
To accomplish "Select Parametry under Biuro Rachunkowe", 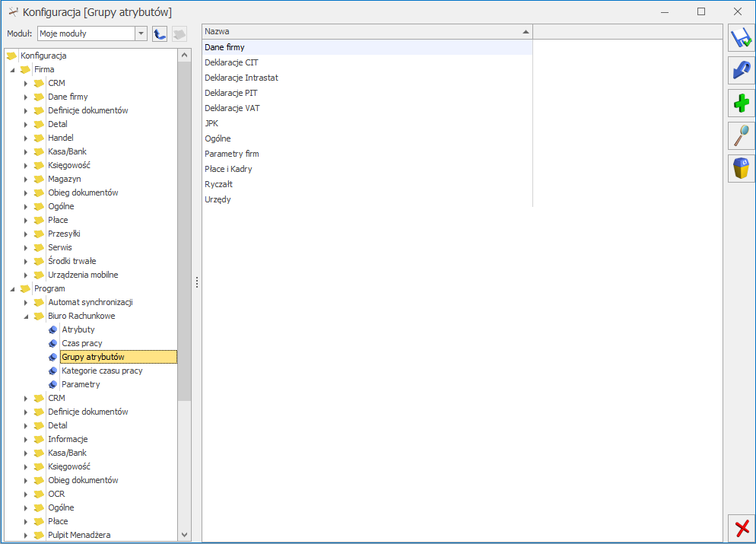I will click(x=81, y=384).
